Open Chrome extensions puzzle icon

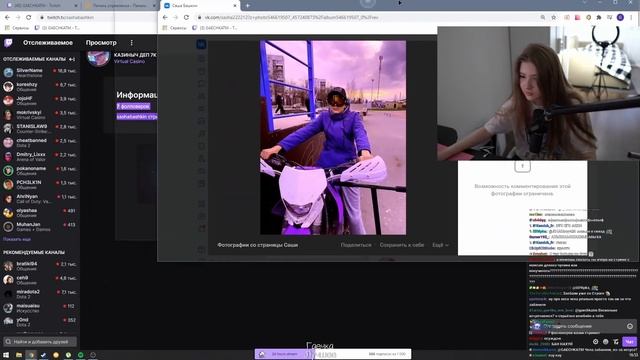[x=599, y=18]
